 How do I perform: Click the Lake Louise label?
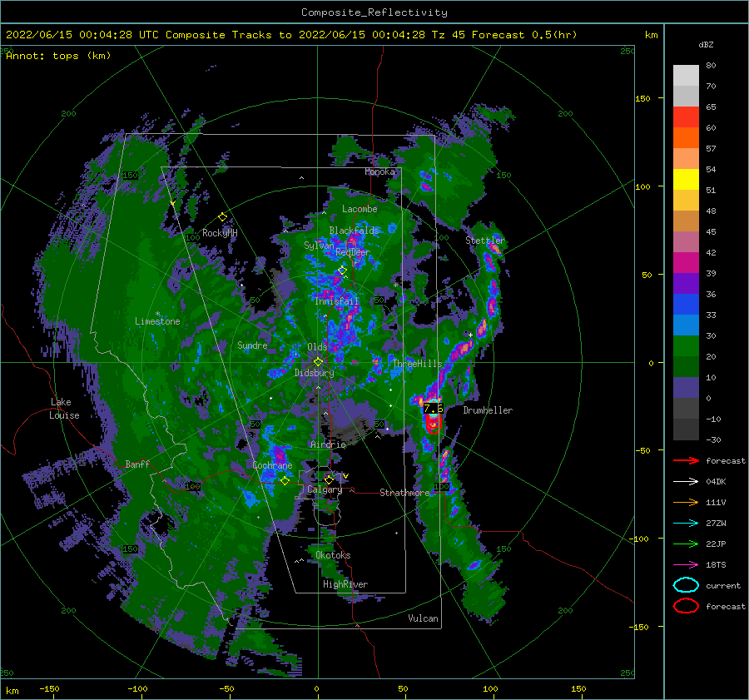click(x=64, y=409)
